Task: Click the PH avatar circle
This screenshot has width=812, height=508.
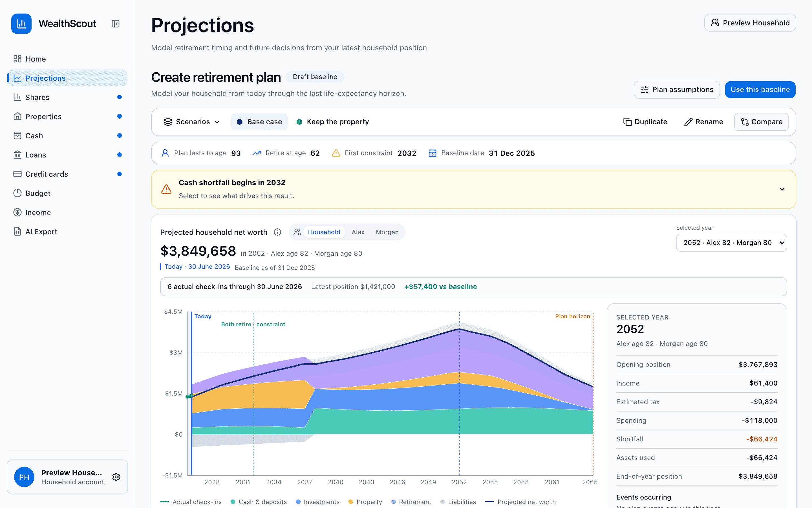Action: click(x=24, y=477)
